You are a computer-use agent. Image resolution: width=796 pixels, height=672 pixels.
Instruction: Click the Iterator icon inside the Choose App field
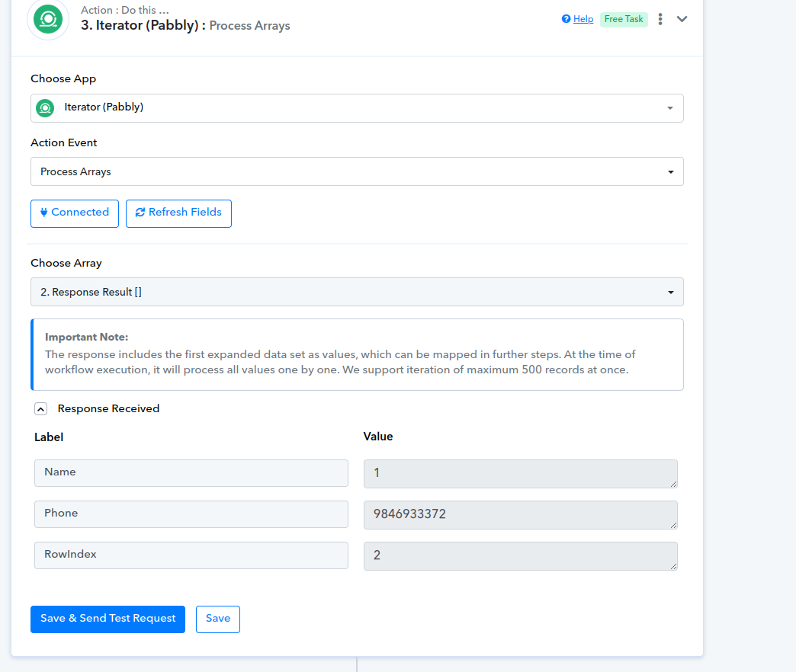click(x=45, y=108)
